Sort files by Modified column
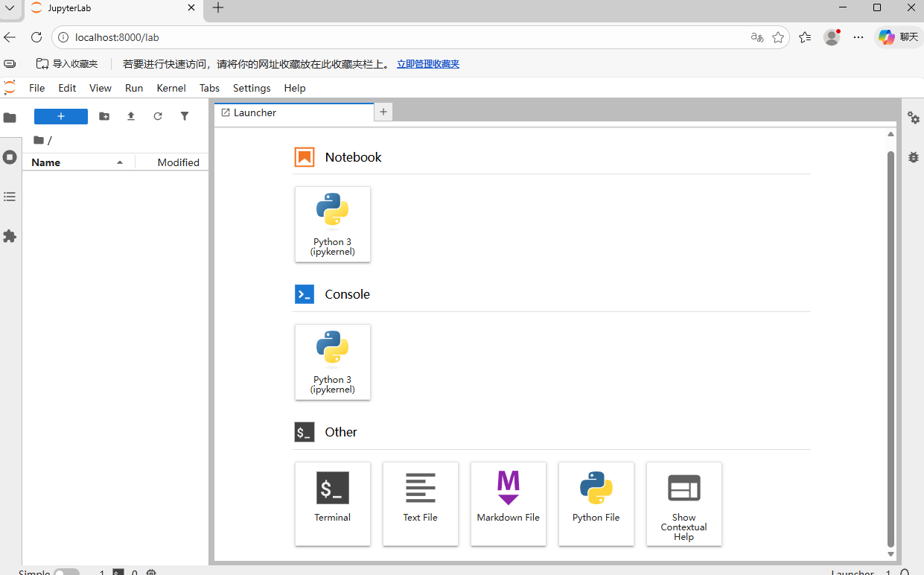Viewport: 924px width, 575px height. (x=172, y=162)
